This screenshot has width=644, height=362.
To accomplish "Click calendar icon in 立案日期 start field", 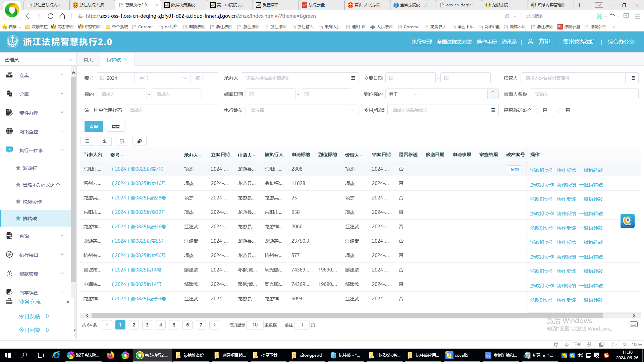I will [391, 78].
